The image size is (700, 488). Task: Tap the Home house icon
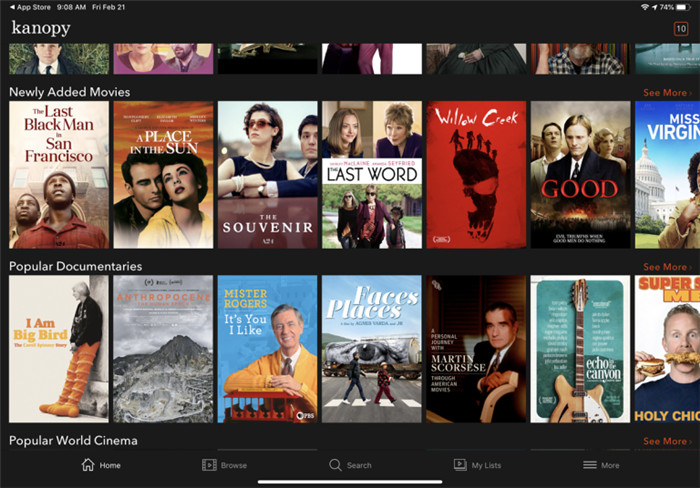pos(88,465)
